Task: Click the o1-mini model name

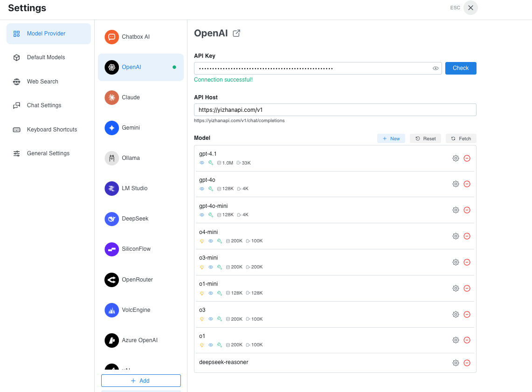Action: click(208, 284)
